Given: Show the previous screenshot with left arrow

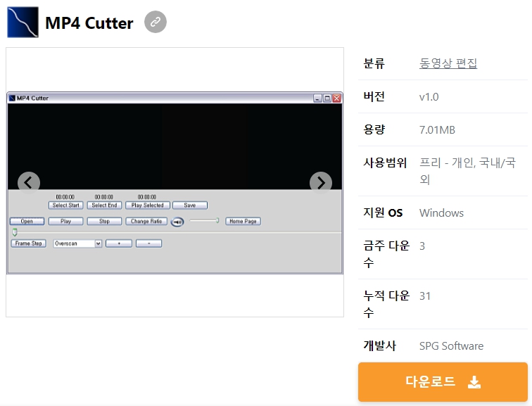Looking at the screenshot, I should pyautogui.click(x=29, y=183).
